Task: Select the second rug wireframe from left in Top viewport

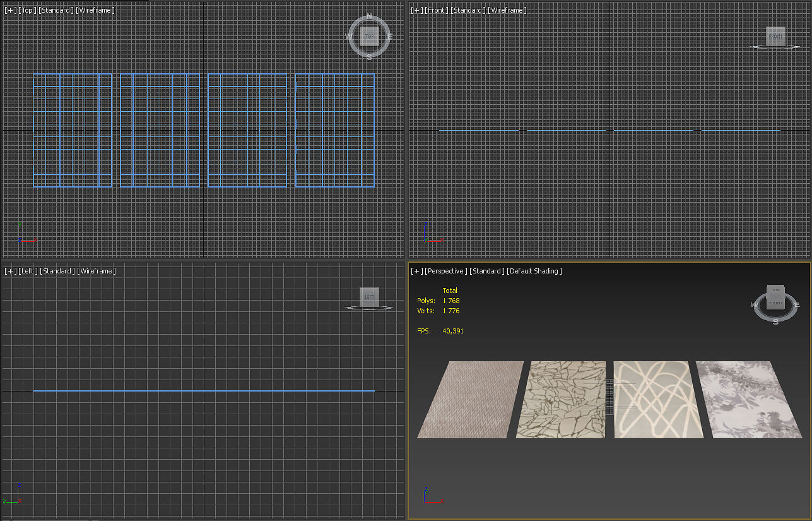Action: 160,130
